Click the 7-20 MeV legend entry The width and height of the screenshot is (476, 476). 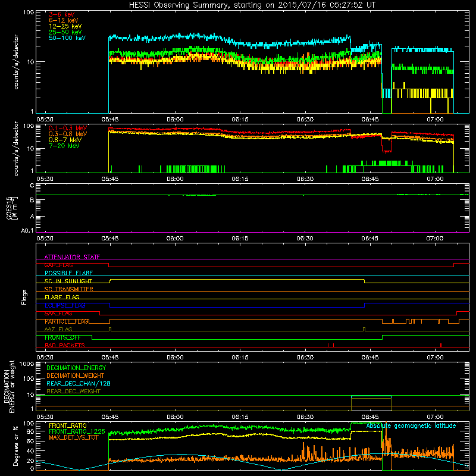[x=64, y=146]
